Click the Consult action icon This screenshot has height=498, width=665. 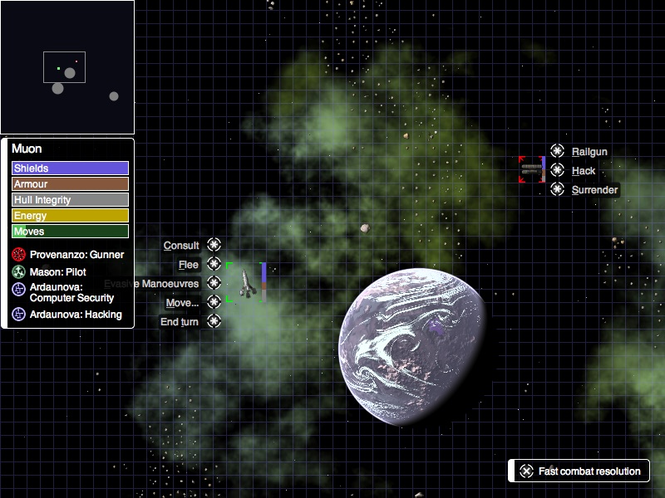click(214, 245)
